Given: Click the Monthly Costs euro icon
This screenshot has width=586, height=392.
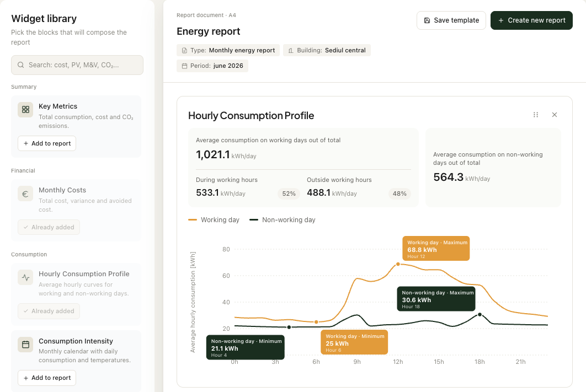Looking at the screenshot, I should click(x=25, y=194).
